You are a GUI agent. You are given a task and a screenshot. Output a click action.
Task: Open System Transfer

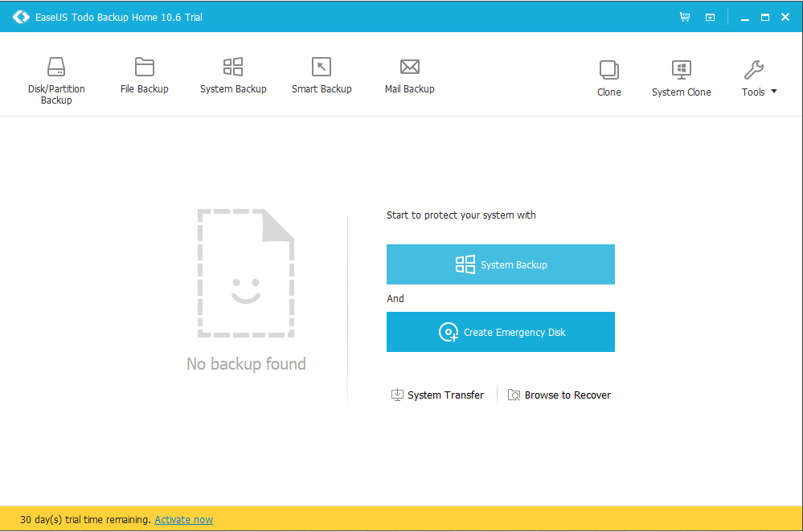[x=437, y=395]
